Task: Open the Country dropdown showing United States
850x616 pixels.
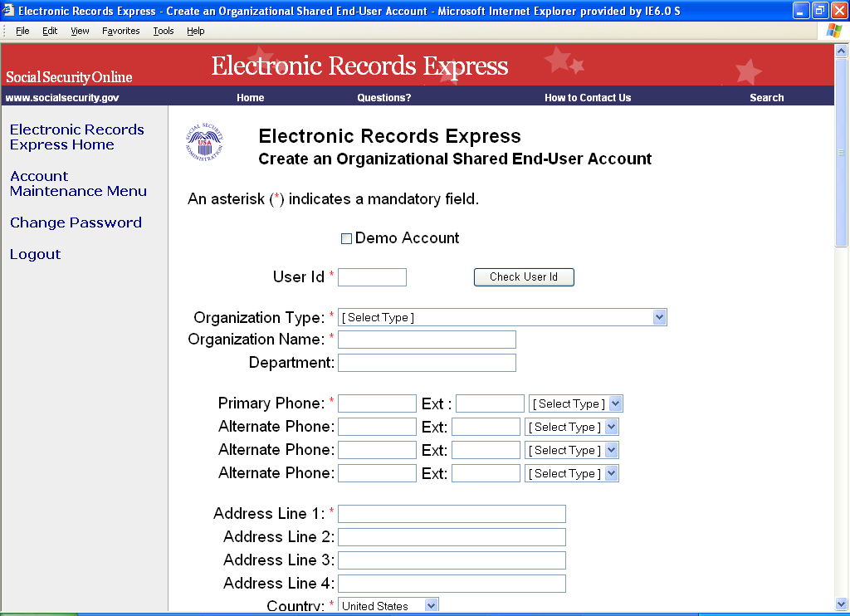Action: click(x=388, y=605)
